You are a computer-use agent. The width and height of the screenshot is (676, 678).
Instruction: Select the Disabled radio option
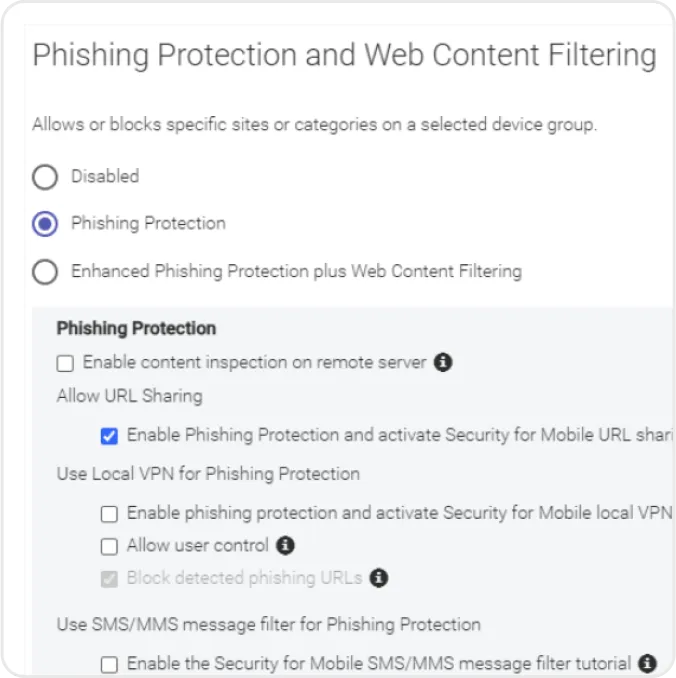pyautogui.click(x=45, y=177)
